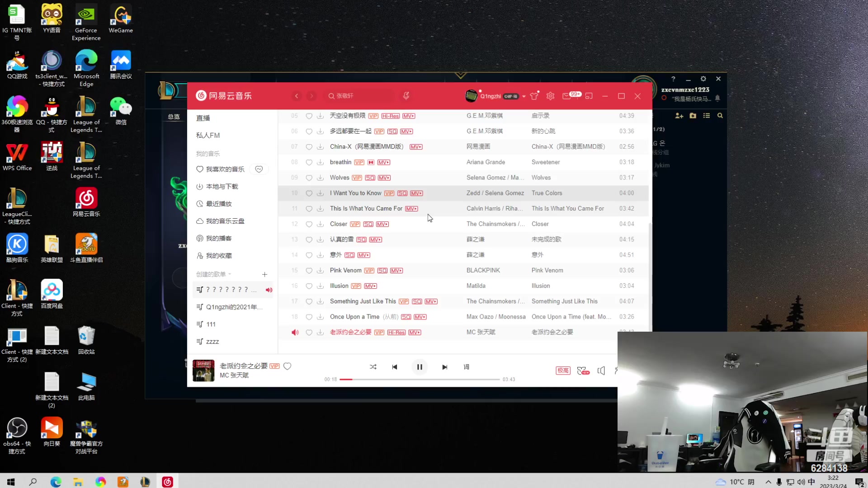Download the song 意外
This screenshot has width=868, height=488.
[x=320, y=255]
